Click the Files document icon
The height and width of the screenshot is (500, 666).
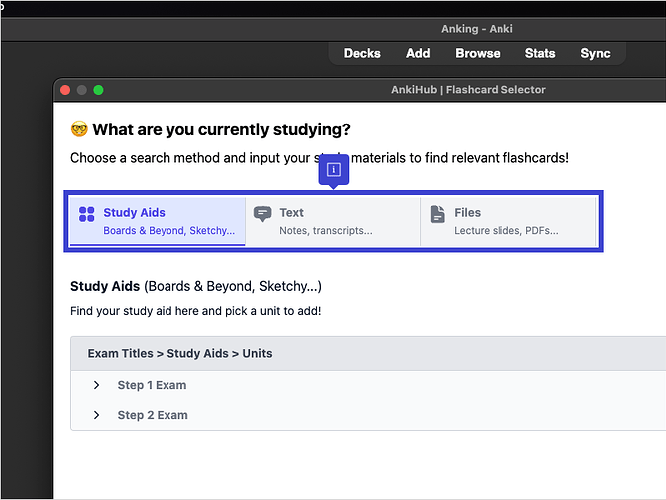pos(437,214)
